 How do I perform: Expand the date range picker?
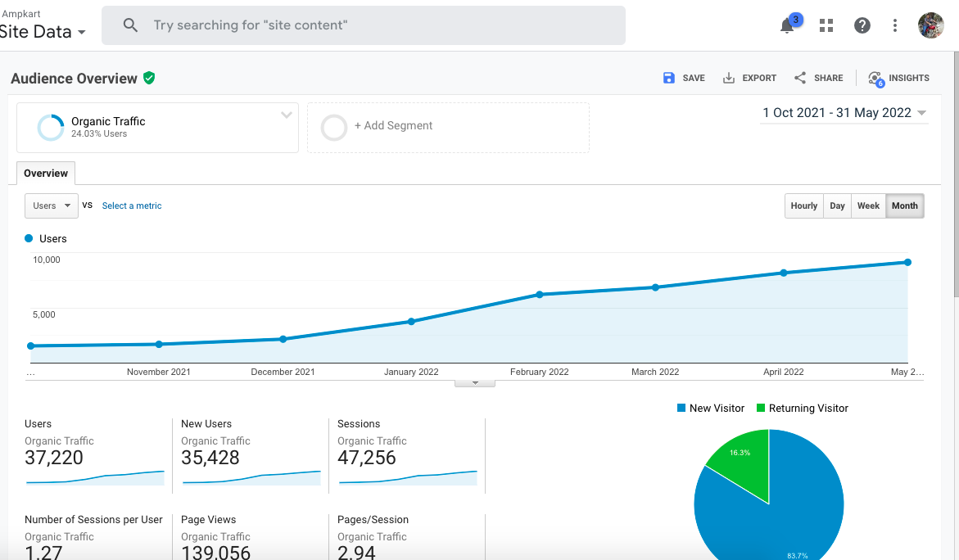pos(844,113)
